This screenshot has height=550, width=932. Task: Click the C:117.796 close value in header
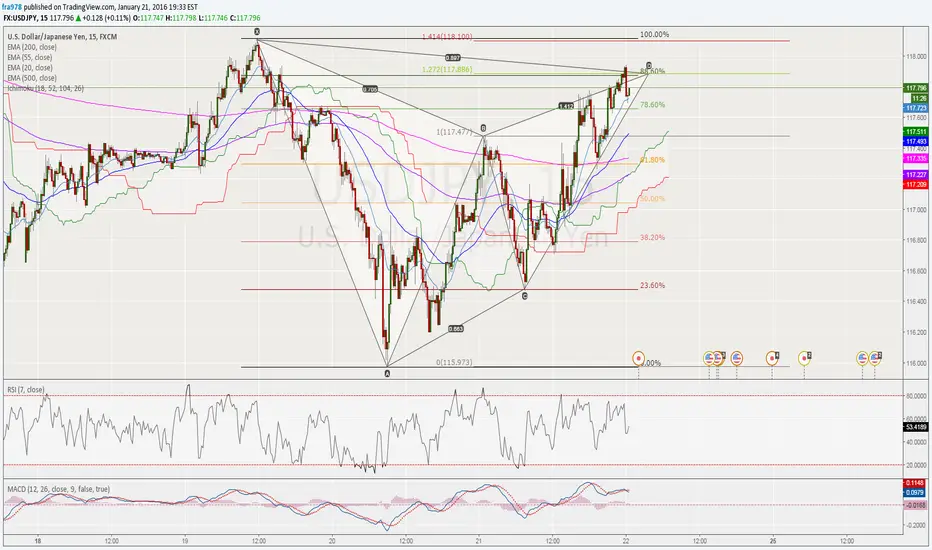(245, 18)
